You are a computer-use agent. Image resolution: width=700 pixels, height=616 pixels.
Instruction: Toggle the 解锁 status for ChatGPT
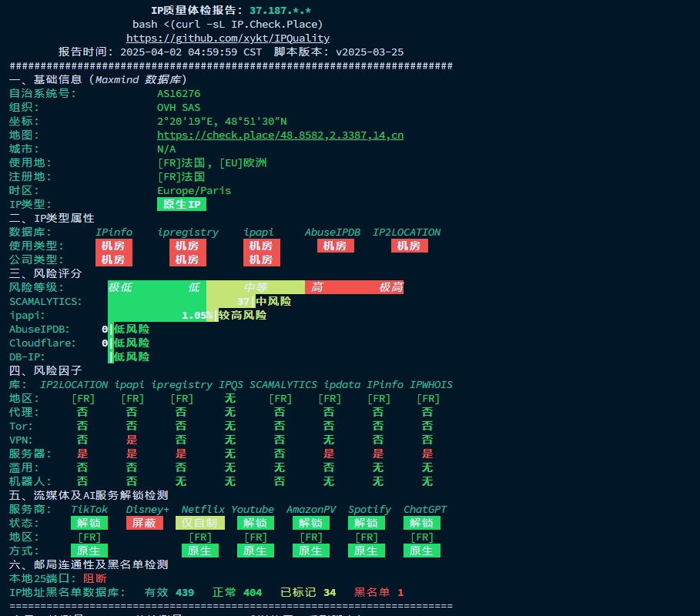pos(421,523)
